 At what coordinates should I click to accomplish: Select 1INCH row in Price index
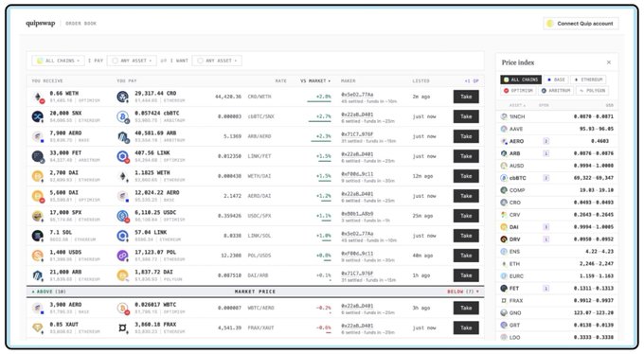pos(557,116)
